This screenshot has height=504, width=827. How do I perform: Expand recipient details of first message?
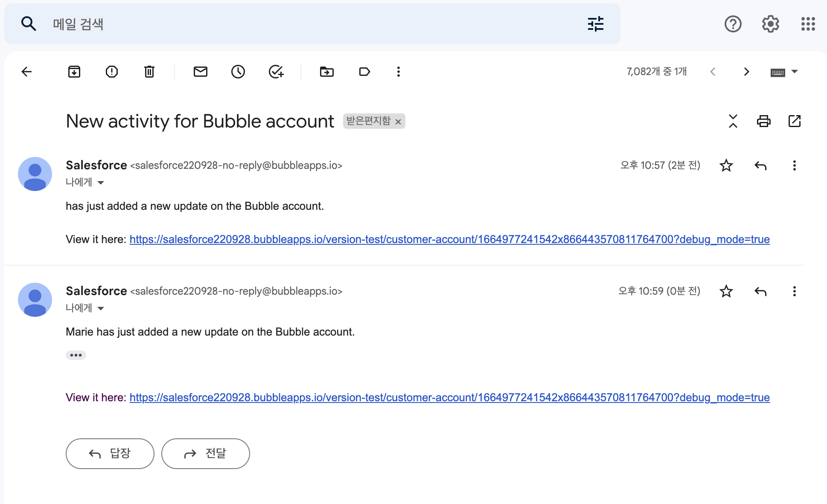pyautogui.click(x=101, y=182)
